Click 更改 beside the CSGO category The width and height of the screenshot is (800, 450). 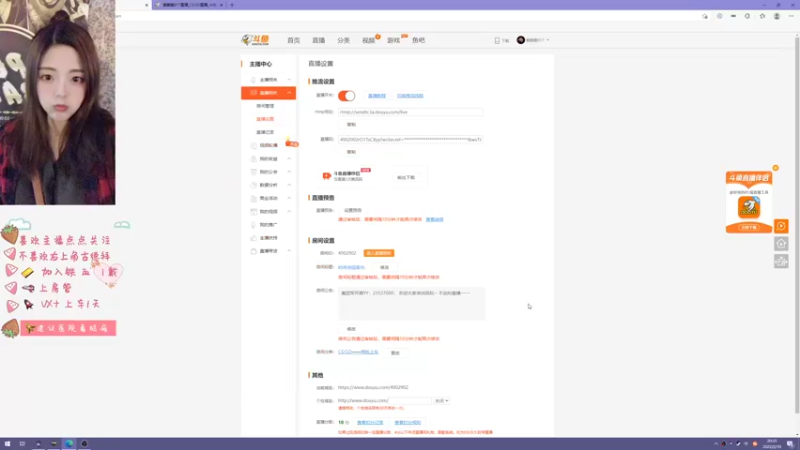pos(395,353)
